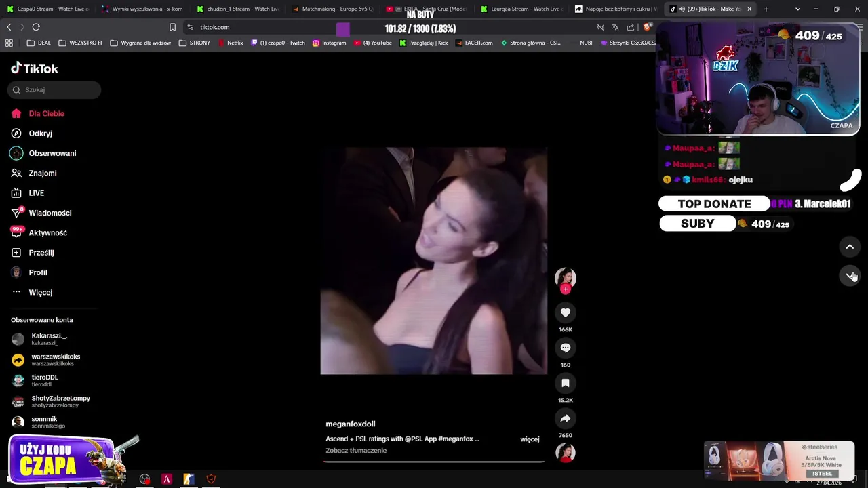Open a new tab with the plus button

[x=766, y=9]
